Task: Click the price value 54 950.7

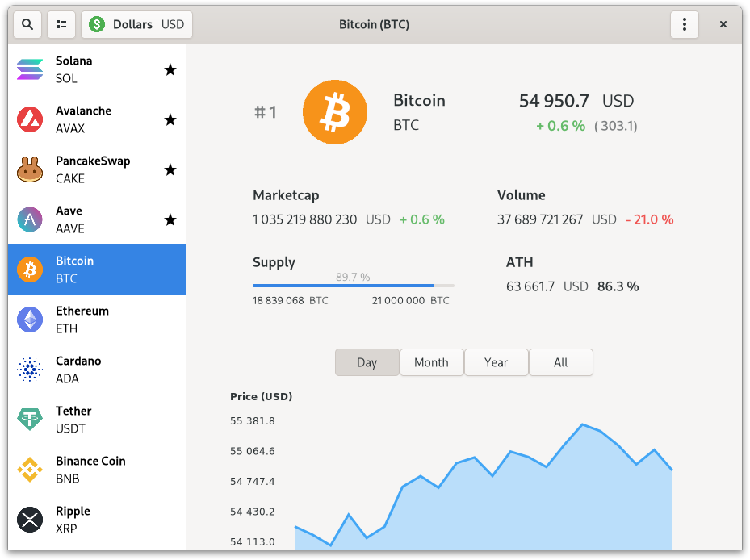Action: 554,101
